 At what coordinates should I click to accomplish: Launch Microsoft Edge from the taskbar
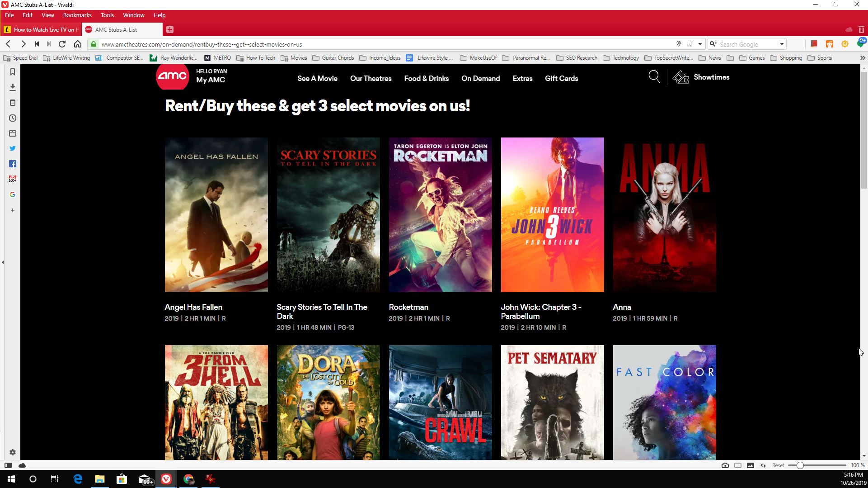pos(78,479)
